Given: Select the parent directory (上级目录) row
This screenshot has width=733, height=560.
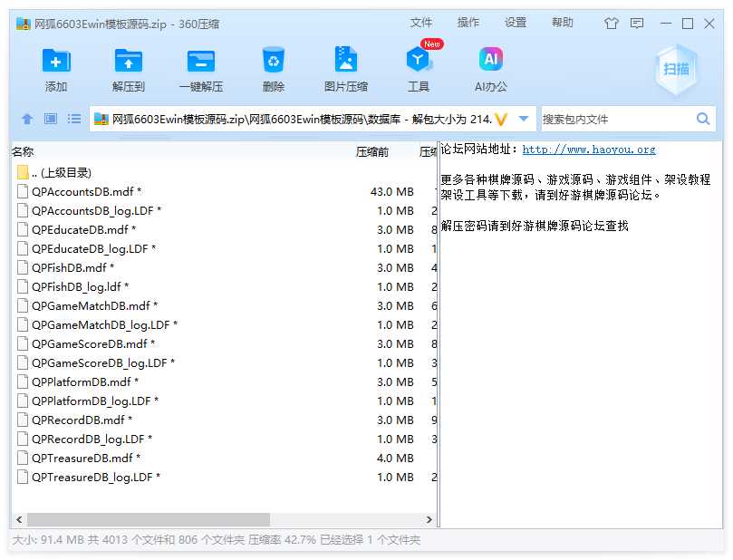Looking at the screenshot, I should (x=224, y=172).
